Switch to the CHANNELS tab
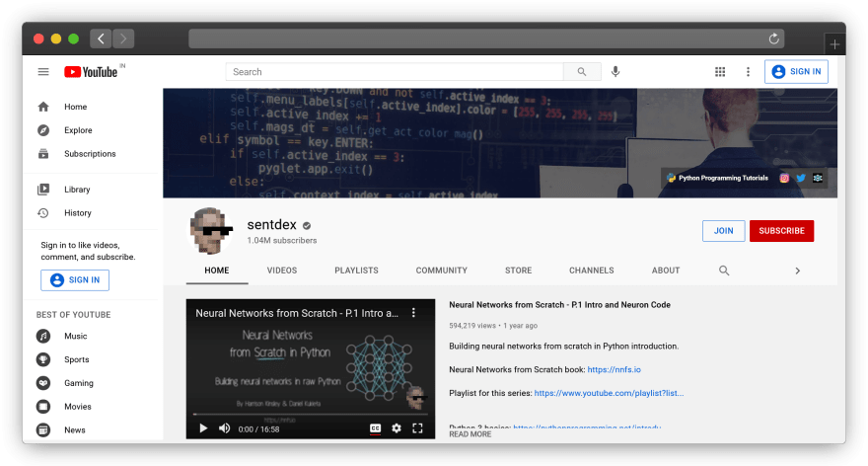The image size is (868, 466). [591, 271]
